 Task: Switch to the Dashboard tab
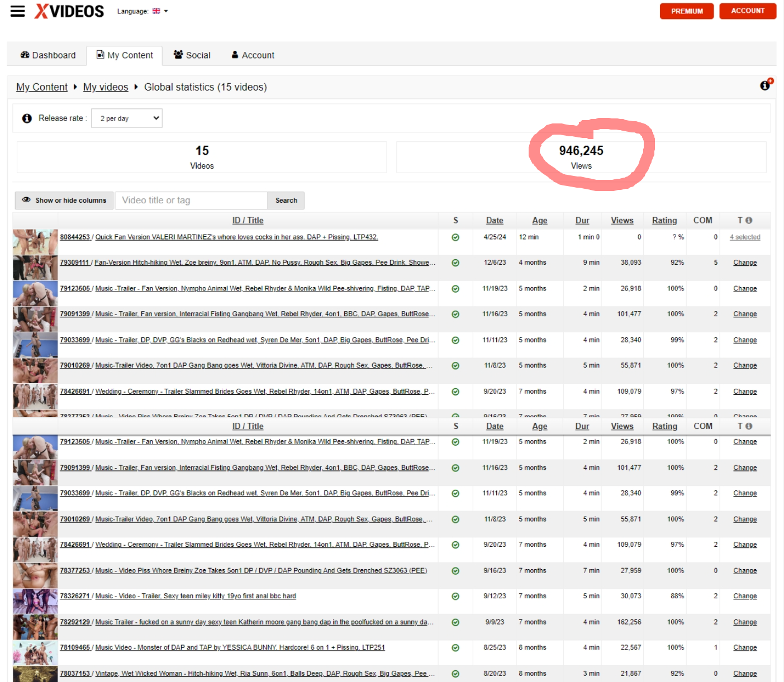pos(48,55)
